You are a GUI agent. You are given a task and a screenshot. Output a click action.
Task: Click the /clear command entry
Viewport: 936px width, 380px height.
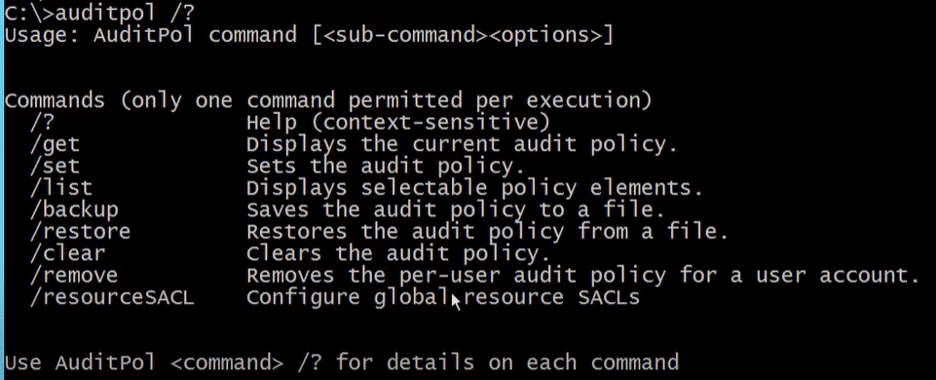pos(67,253)
